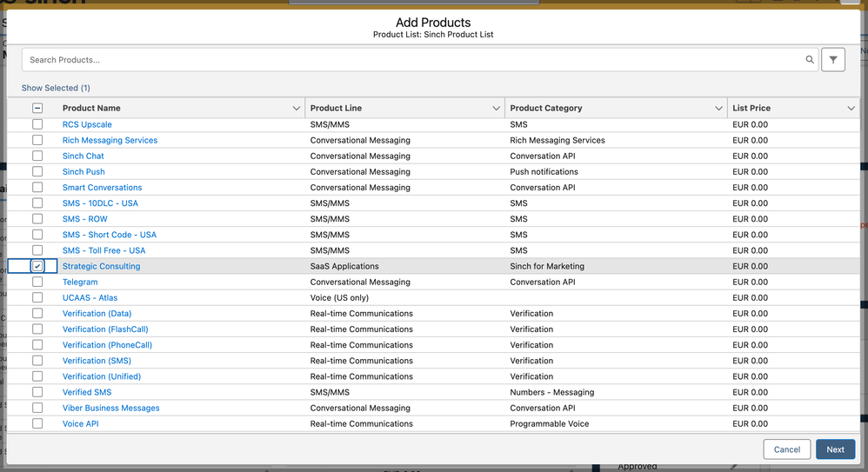Check the Telegram row checkbox
Viewport: 868px width, 472px height.
click(x=37, y=282)
